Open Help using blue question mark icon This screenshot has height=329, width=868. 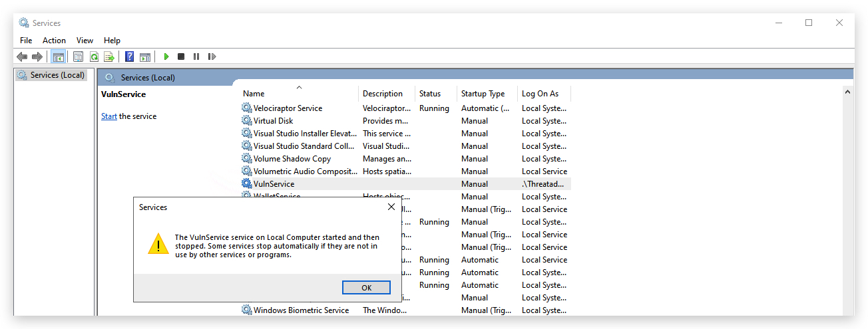pos(130,57)
